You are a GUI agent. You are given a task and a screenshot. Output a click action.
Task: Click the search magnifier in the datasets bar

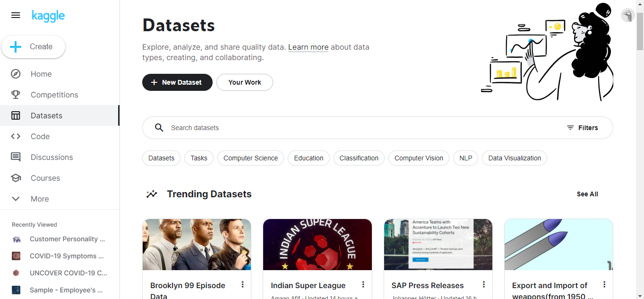[159, 127]
